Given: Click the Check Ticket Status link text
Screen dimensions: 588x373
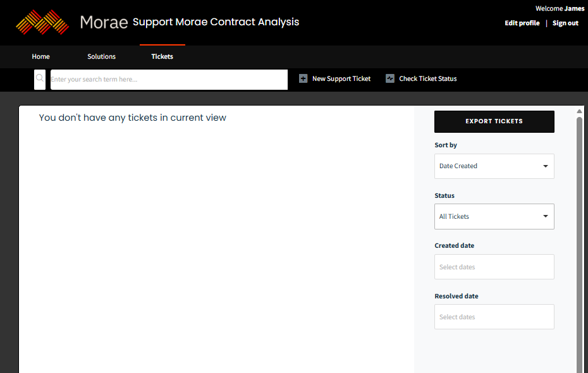Looking at the screenshot, I should click(427, 79).
